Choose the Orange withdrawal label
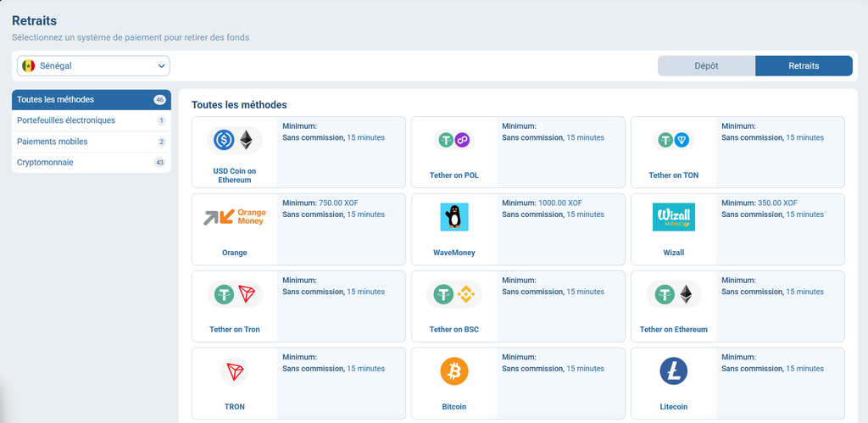 (235, 253)
